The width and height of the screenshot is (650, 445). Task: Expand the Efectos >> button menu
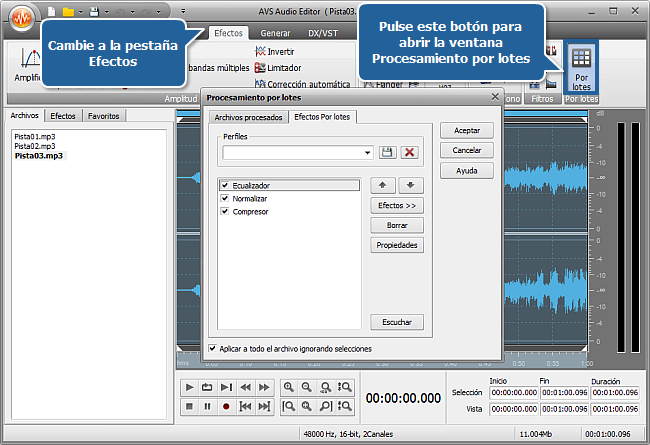[397, 205]
